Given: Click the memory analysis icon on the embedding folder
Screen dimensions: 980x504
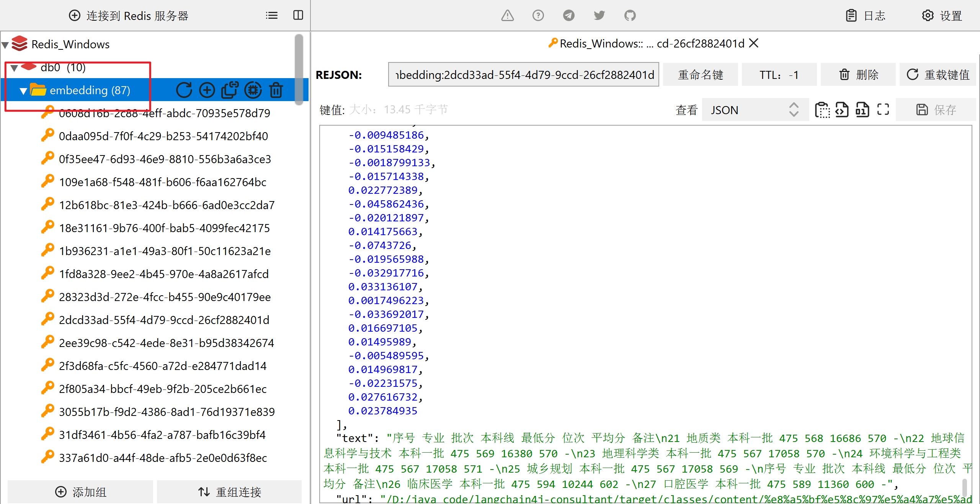Looking at the screenshot, I should pos(253,90).
